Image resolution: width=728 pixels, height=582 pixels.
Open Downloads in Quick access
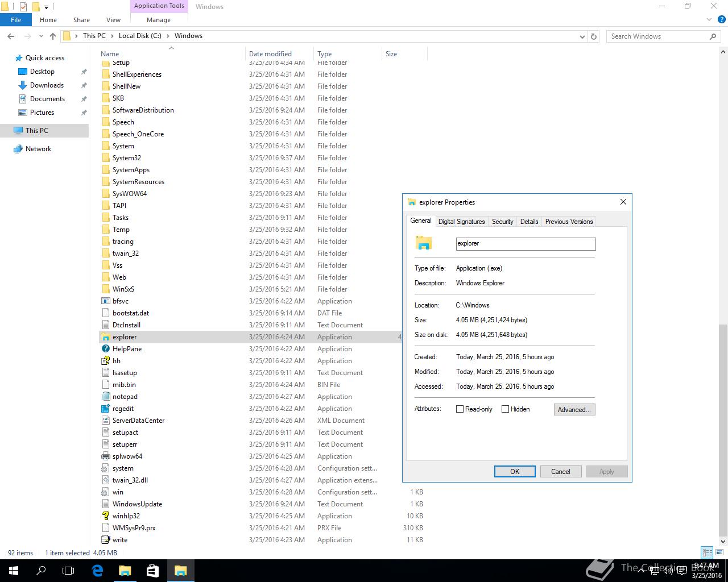pos(47,85)
